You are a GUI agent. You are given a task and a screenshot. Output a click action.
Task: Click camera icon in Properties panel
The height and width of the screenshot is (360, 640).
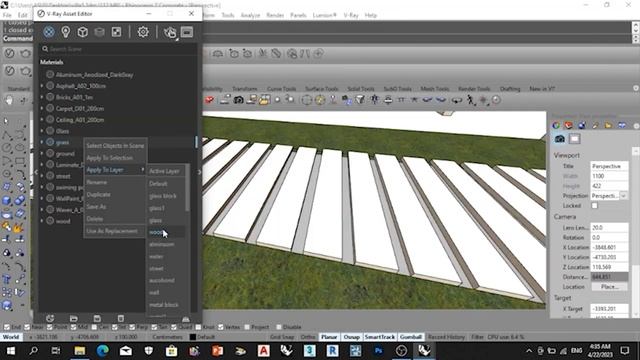560,139
